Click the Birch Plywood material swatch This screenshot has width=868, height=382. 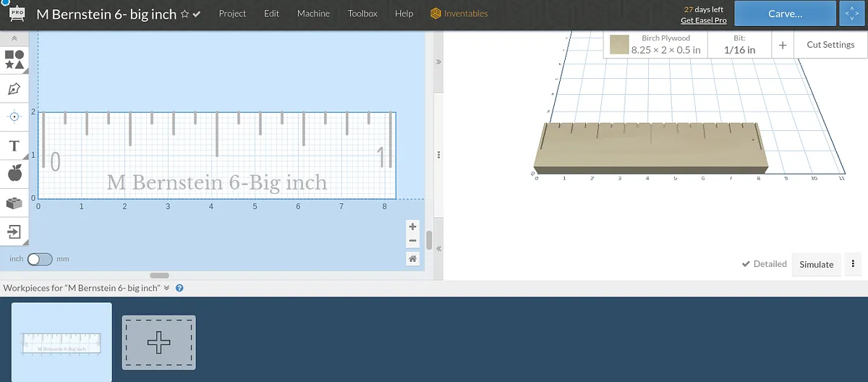click(x=618, y=45)
